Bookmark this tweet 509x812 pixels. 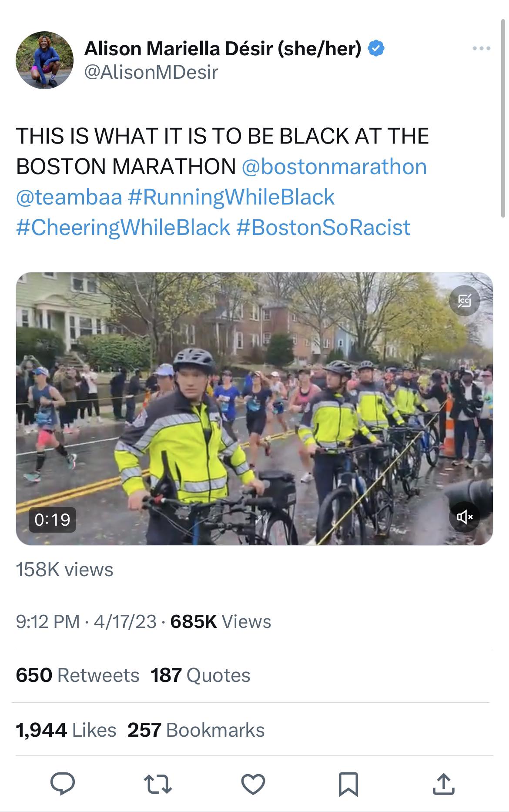coord(348,784)
